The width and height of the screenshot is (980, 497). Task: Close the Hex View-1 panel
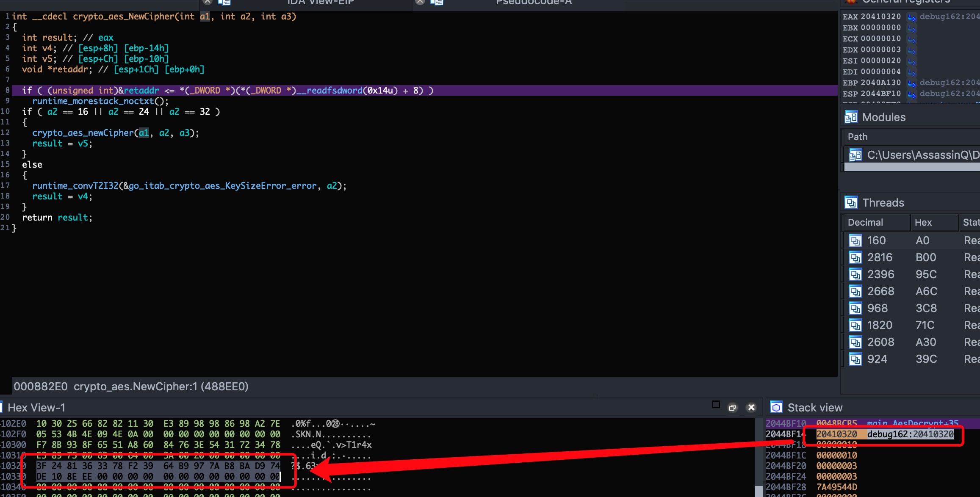coord(751,407)
